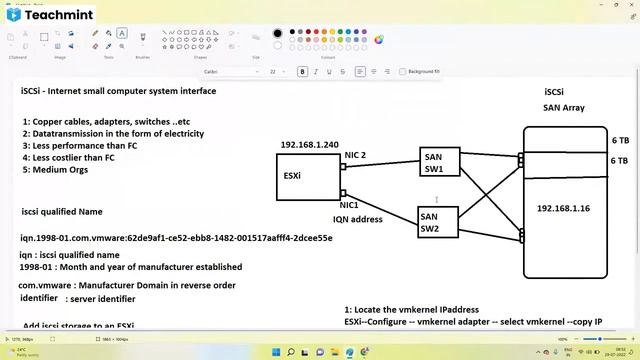
Task: Click the Paste clipboard icon
Action: click(11, 37)
